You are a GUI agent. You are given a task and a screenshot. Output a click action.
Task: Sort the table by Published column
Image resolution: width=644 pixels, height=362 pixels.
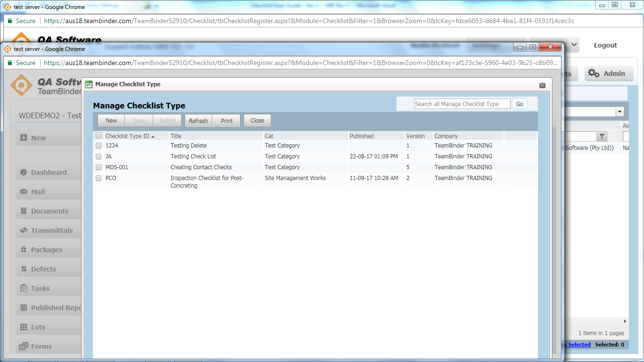(362, 136)
